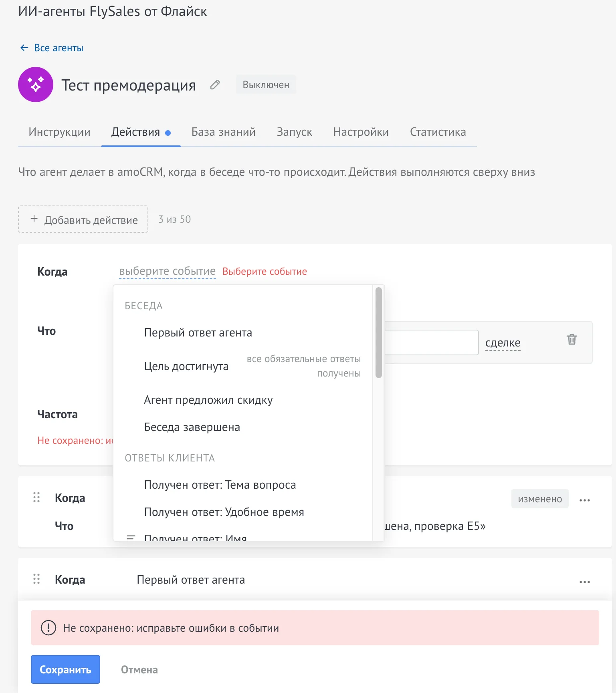Image resolution: width=616 pixels, height=693 pixels.
Task: Go to the «Запуск» tab
Action: pos(295,132)
